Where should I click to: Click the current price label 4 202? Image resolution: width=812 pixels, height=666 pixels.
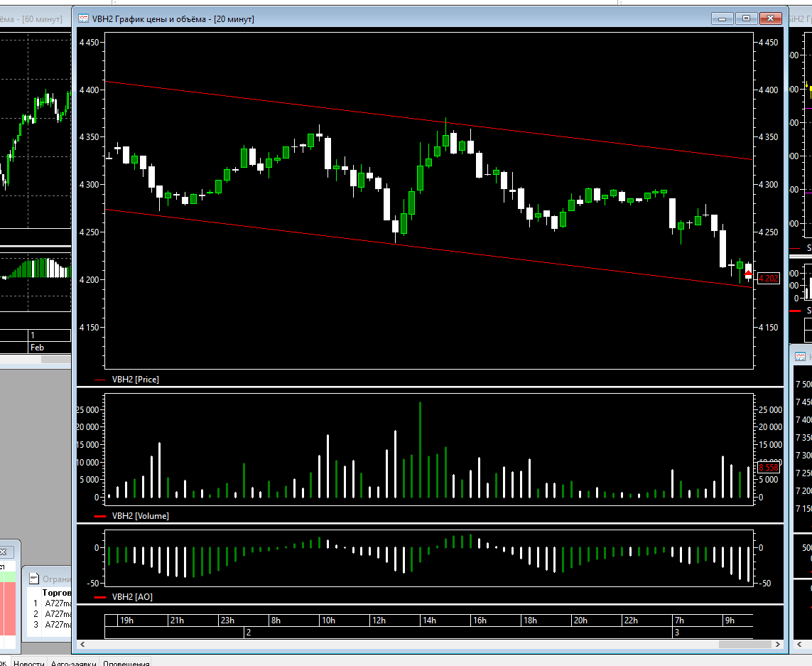click(x=769, y=279)
